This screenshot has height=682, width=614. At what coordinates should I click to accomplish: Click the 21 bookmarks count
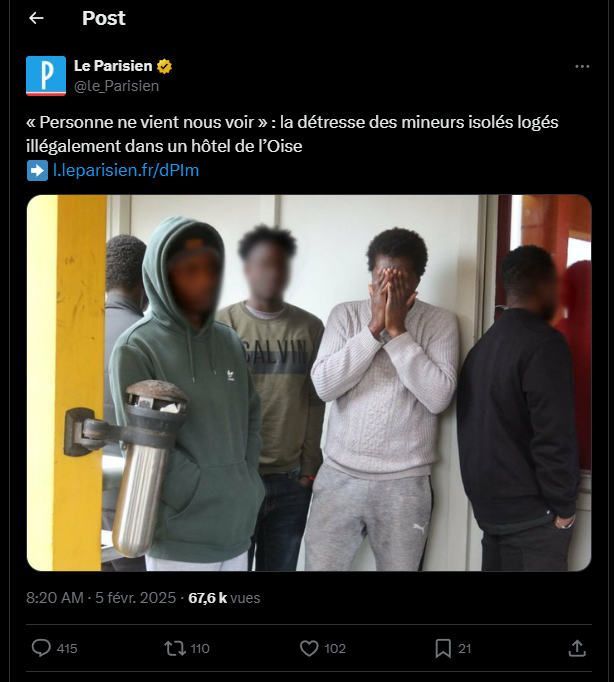tap(464, 649)
